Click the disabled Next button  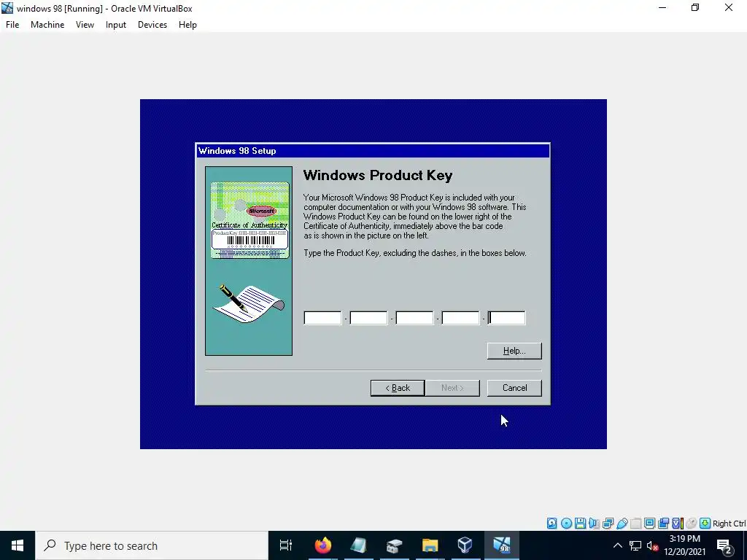pyautogui.click(x=452, y=388)
